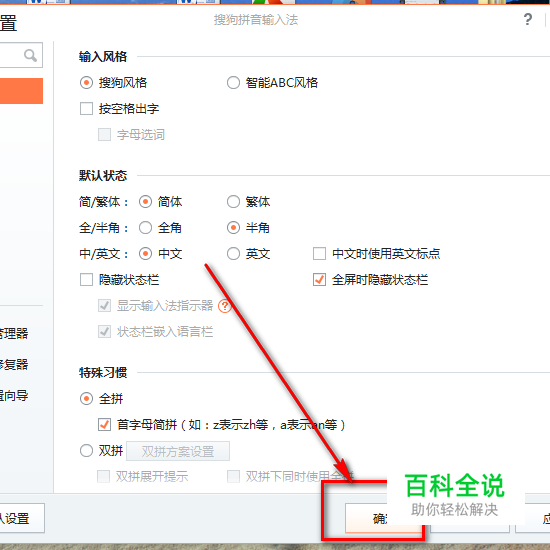Select 全角 radio button
This screenshot has width=550, height=550.
coord(145,228)
